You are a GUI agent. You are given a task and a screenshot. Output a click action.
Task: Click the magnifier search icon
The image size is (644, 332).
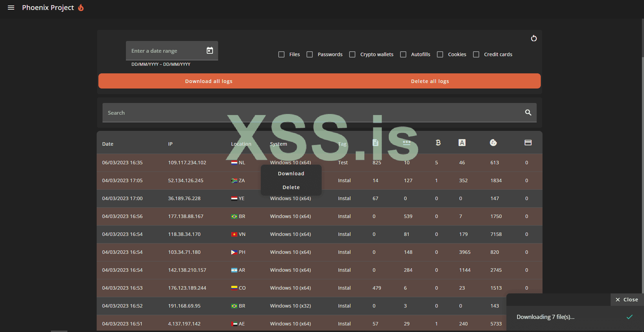(x=528, y=113)
